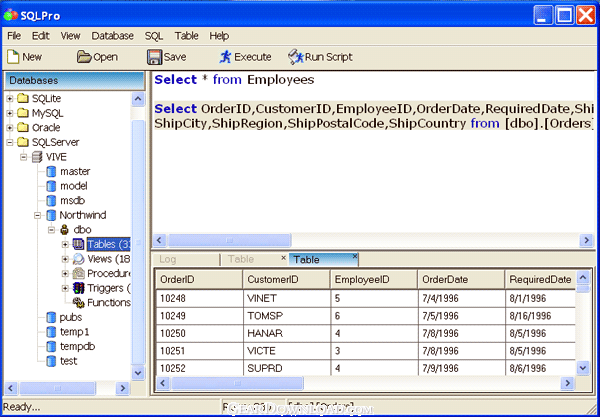Image resolution: width=600 pixels, height=417 pixels.
Task: Select cell with order 10250
Action: (199, 333)
